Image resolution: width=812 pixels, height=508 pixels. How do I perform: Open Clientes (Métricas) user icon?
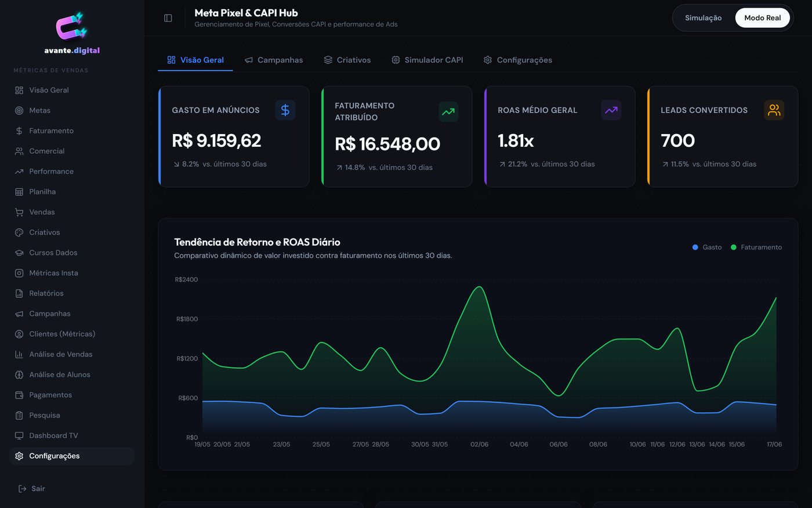click(x=19, y=334)
